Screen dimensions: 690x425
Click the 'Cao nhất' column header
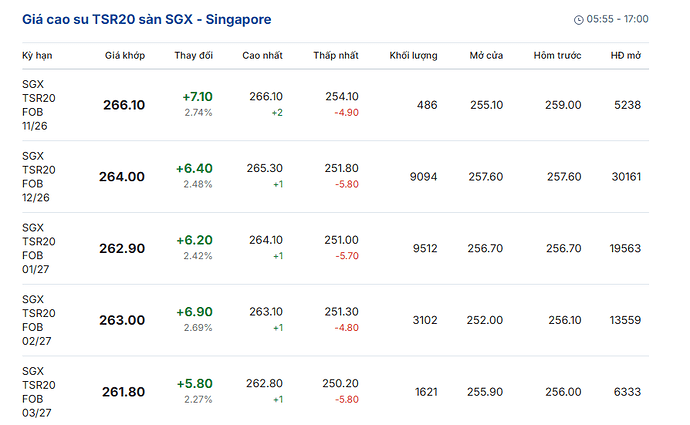coord(262,55)
